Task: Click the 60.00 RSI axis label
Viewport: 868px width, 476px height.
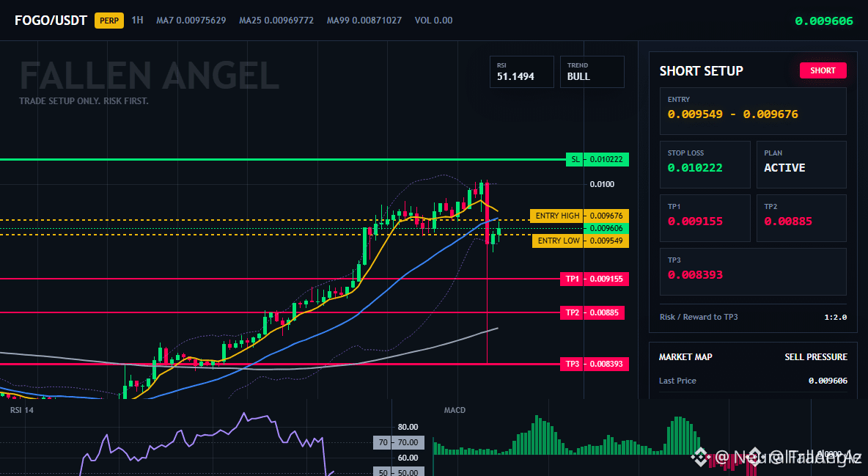Action: 408,458
